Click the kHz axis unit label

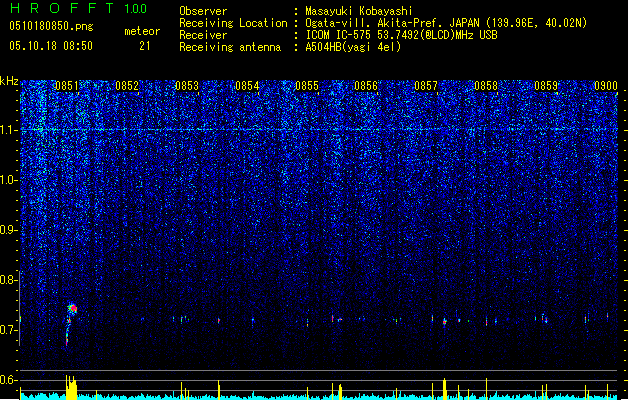(9, 81)
